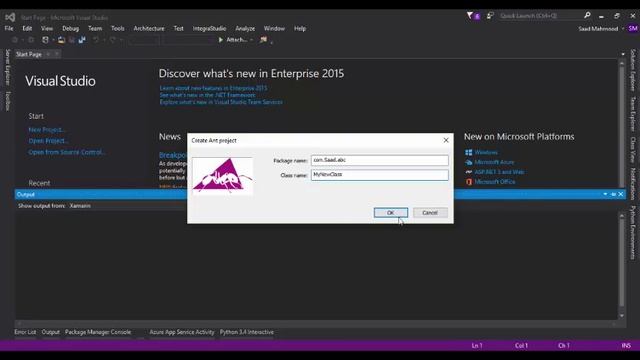Click Cancel in the Create Ant project dialog

click(430, 213)
